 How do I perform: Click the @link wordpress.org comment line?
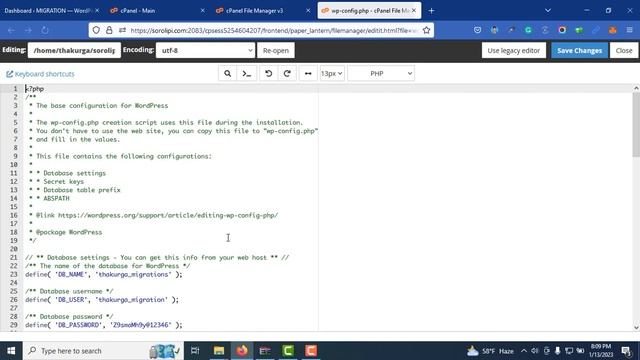pos(153,215)
